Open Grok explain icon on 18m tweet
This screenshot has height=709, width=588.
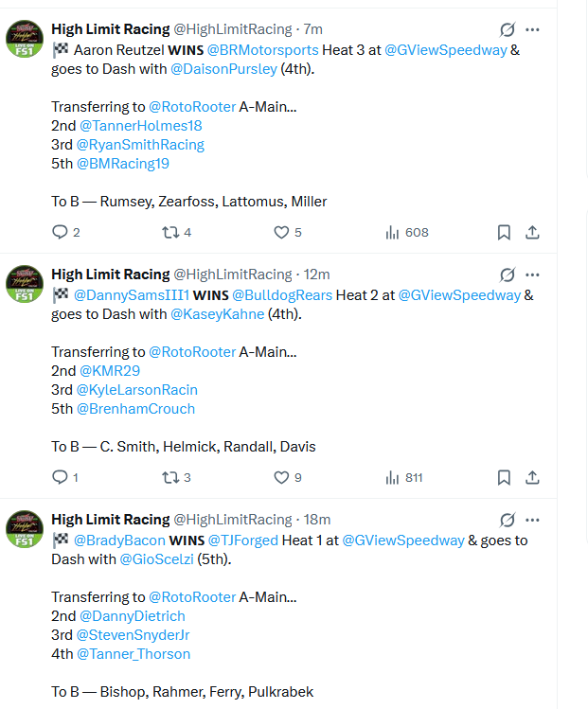click(x=507, y=520)
